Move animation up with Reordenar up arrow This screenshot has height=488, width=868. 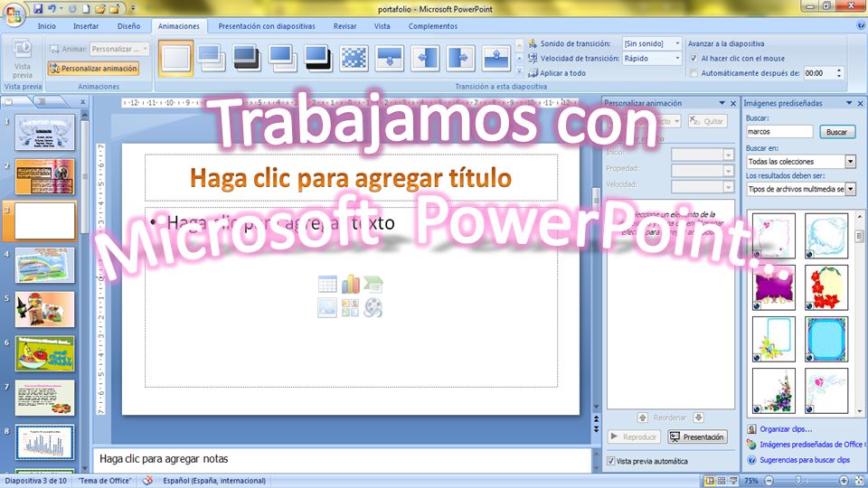pos(643,418)
